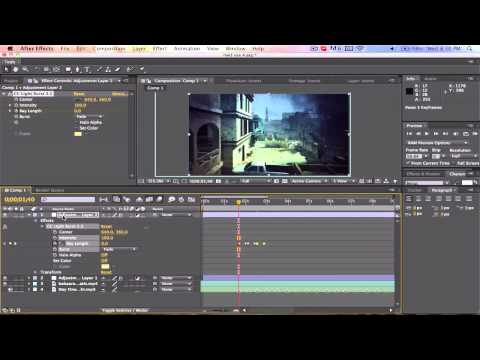The image size is (480, 360).
Task: Select the Clone Stamp tool
Action: [x=108, y=69]
